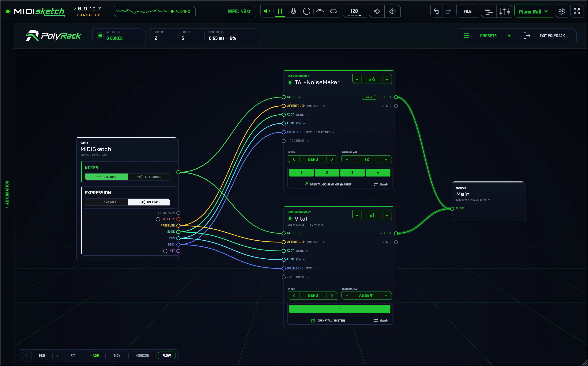Viewport: 588px width, 366px height.
Task: Click OPEN VITAL (MASTER)
Action: pos(328,321)
